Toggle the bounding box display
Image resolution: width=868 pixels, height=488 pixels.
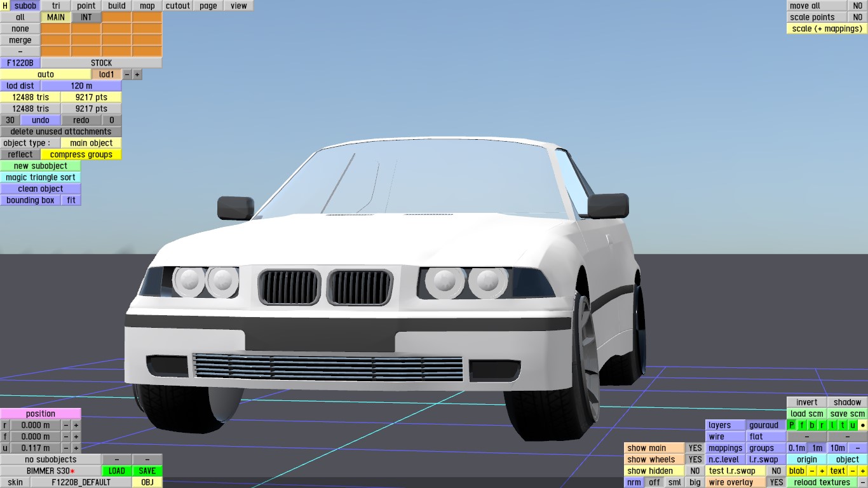(x=31, y=200)
